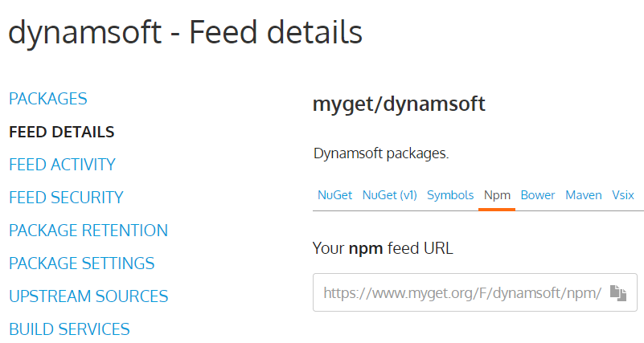Image resolution: width=644 pixels, height=343 pixels.
Task: Open FEED ACTIVITY page
Action: (x=62, y=165)
